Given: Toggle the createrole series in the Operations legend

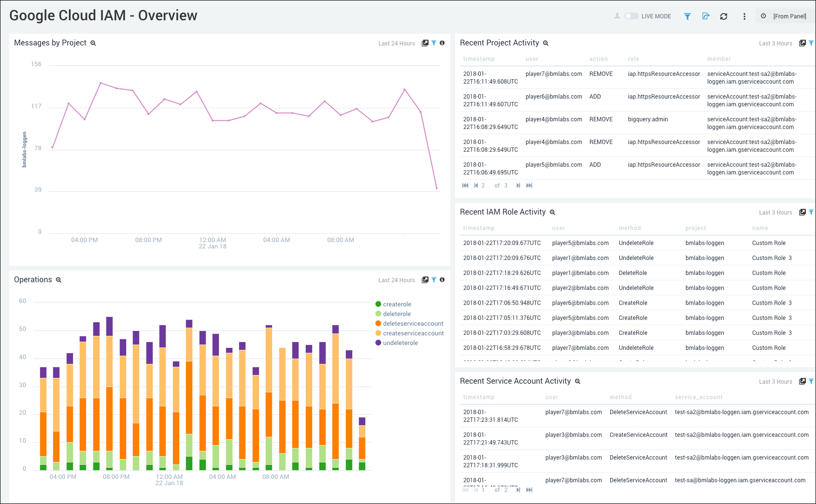Looking at the screenshot, I should (x=397, y=304).
